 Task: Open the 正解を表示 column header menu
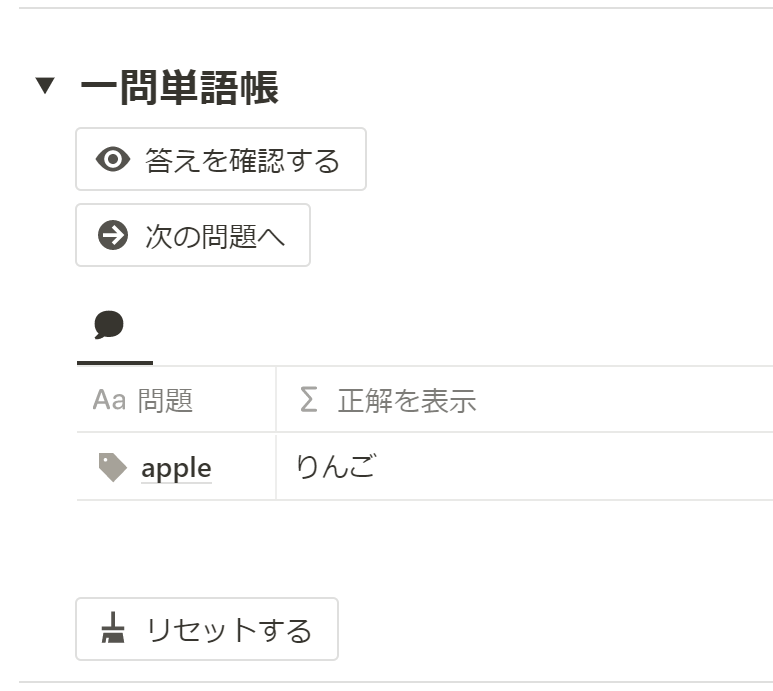[x=406, y=401]
